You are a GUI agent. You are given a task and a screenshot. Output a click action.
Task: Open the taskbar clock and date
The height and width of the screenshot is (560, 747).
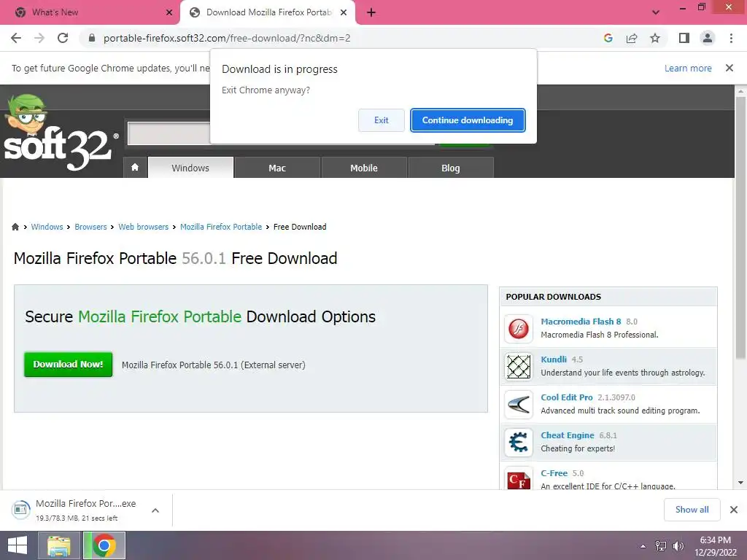pyautogui.click(x=715, y=546)
